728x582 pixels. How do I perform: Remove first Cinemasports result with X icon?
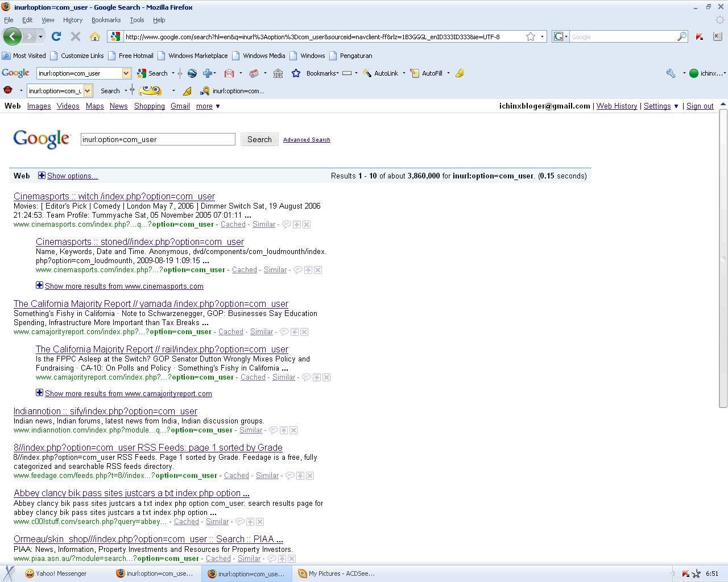(x=307, y=225)
